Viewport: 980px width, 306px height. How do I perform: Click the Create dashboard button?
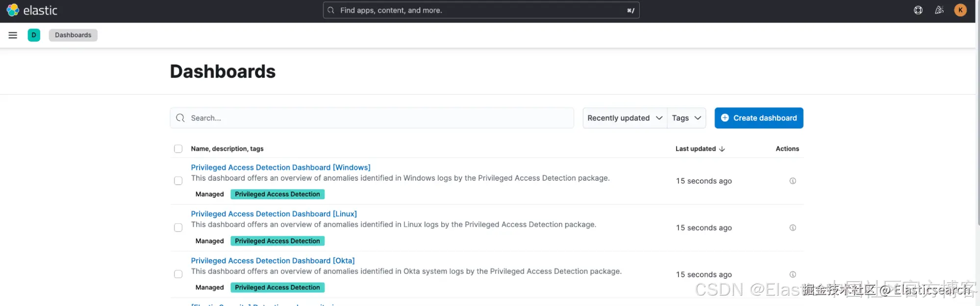coord(758,118)
